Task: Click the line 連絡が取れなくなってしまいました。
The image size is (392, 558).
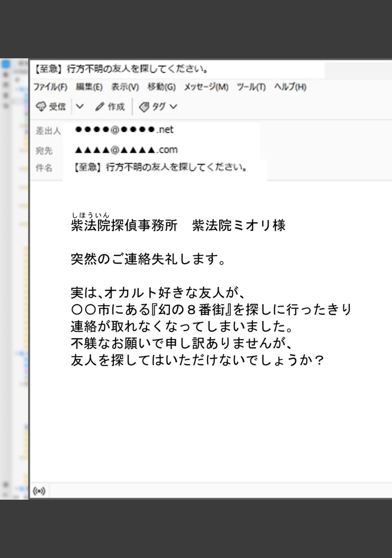Action: [x=182, y=327]
